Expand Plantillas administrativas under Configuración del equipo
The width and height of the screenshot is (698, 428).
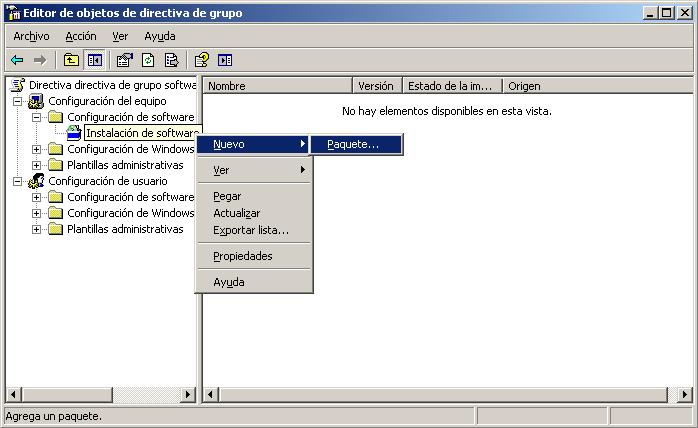(37, 165)
